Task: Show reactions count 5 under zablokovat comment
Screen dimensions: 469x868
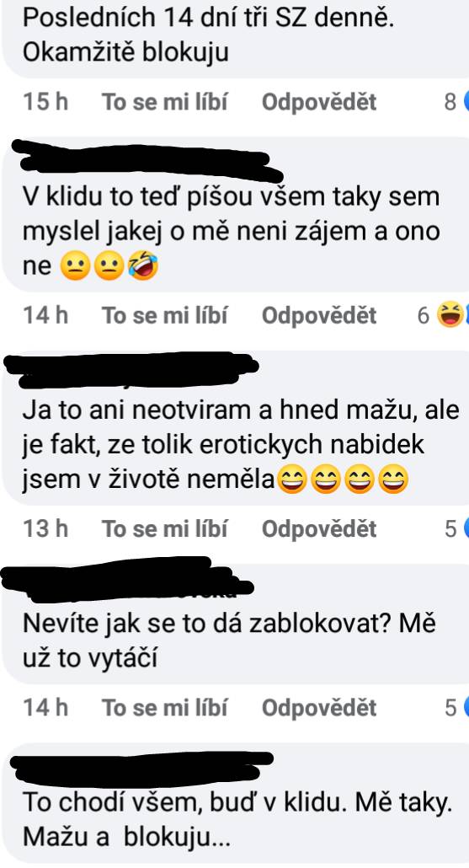Action: pyautogui.click(x=450, y=708)
